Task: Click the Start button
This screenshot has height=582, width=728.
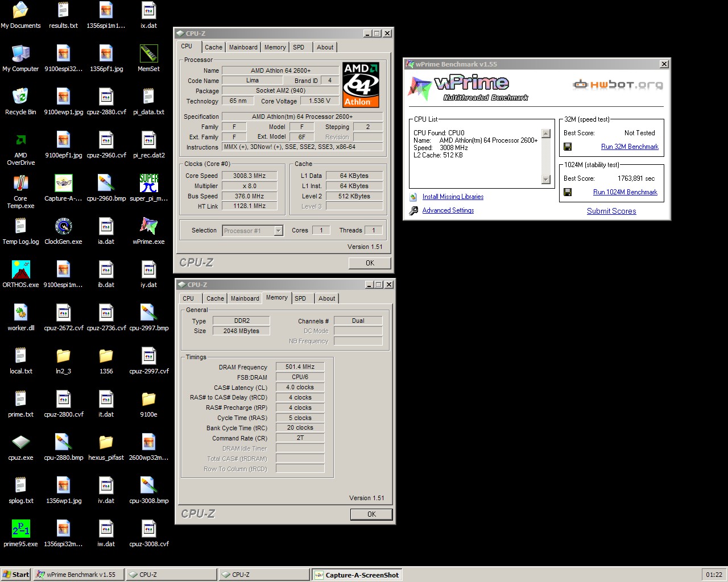Action: [16, 575]
